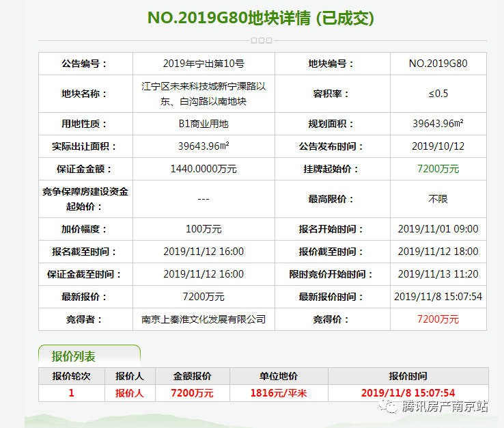
Task: Click the 报价时间 column header
Action: pos(408,376)
